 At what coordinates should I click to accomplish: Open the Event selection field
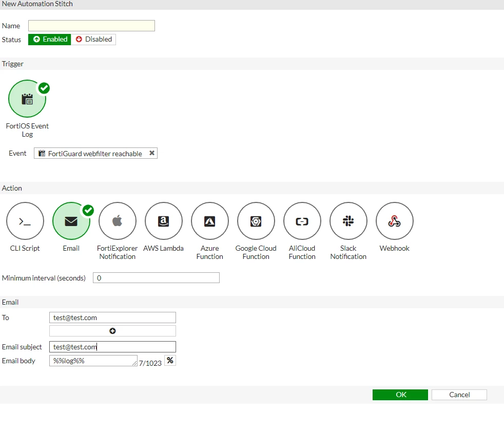click(x=95, y=153)
